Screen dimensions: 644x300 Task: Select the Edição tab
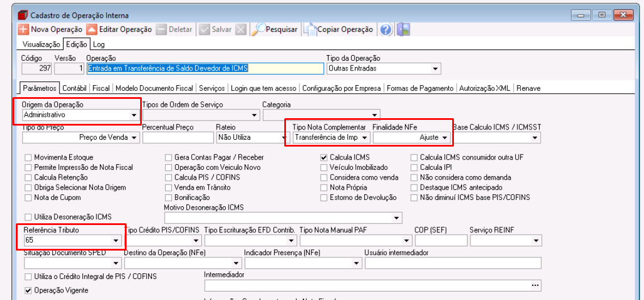point(77,44)
